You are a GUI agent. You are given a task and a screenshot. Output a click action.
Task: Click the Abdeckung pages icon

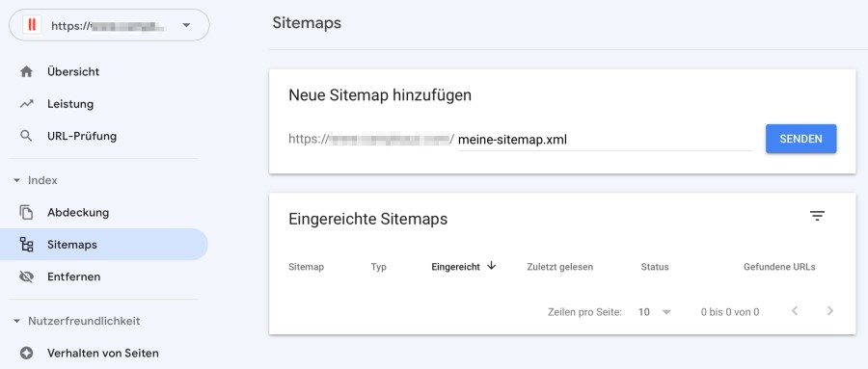pyautogui.click(x=26, y=212)
